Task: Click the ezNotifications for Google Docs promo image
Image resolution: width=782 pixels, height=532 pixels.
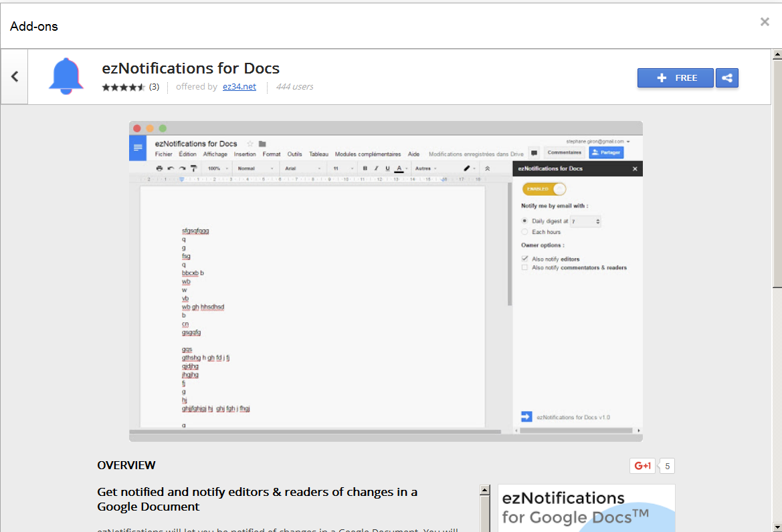Action: (x=587, y=508)
